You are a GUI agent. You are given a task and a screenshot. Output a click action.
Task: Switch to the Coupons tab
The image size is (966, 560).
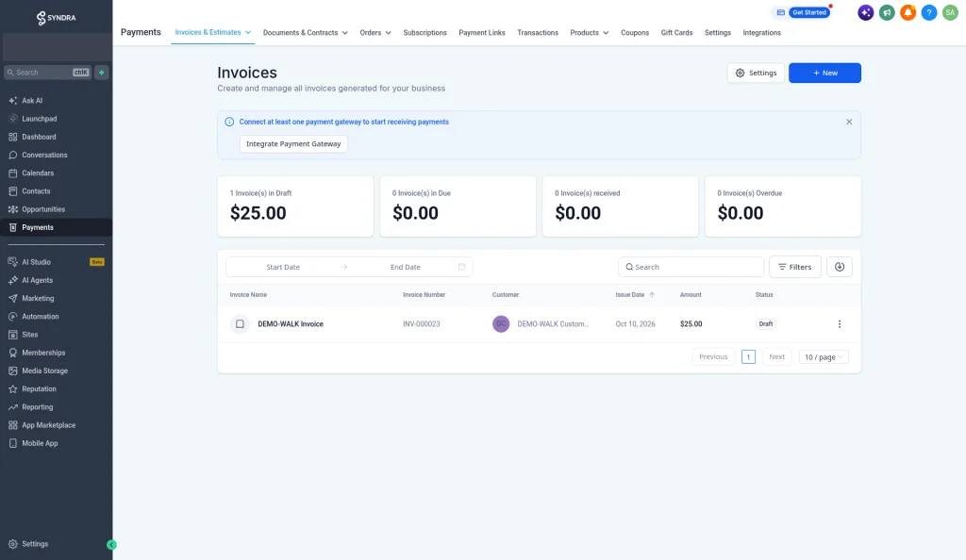coord(635,33)
